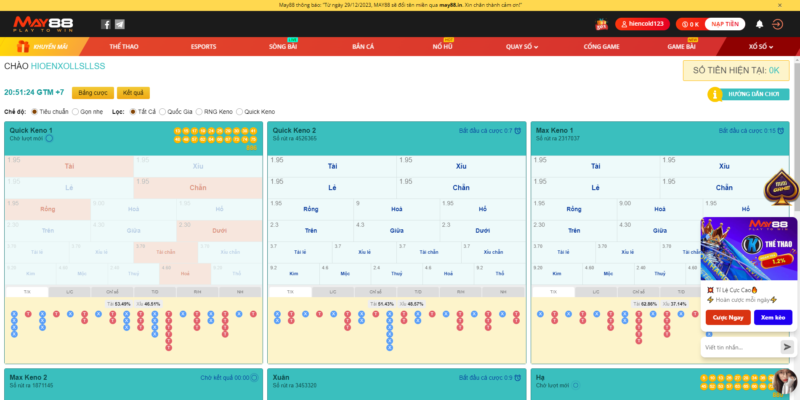Open the Thể thao menu
The width and height of the screenshot is (800, 400).
click(x=123, y=46)
